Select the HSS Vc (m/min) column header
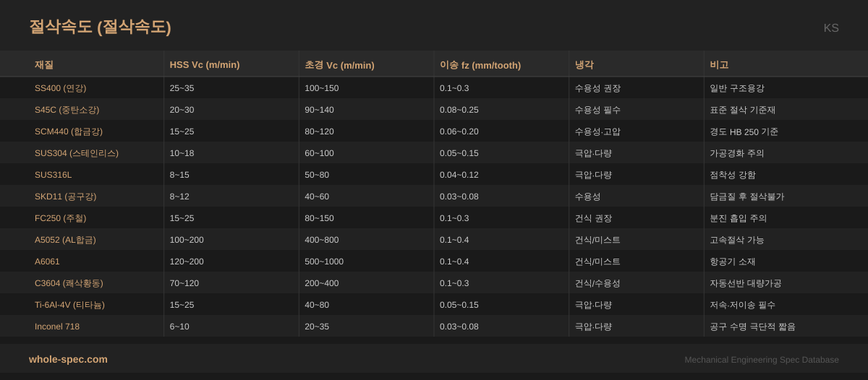The width and height of the screenshot is (868, 380). [205, 65]
